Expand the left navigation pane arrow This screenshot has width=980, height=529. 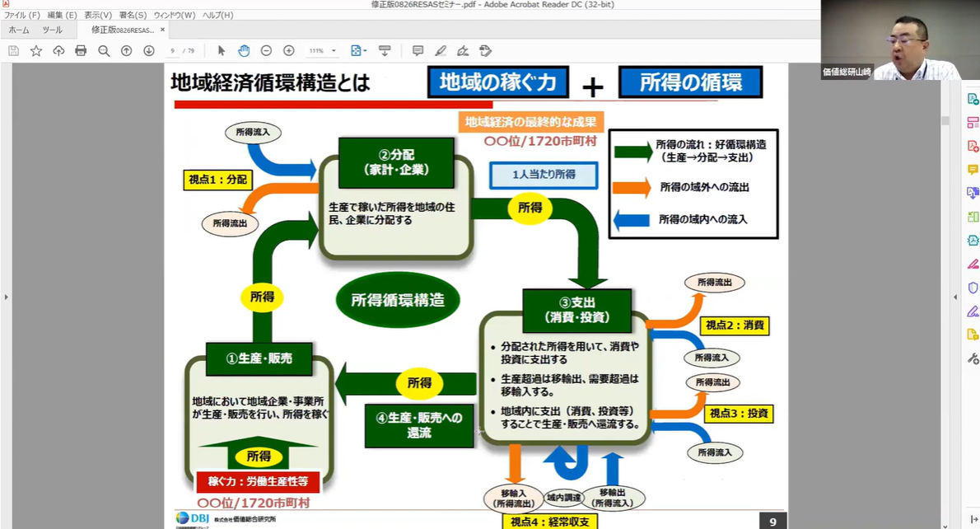pos(6,297)
